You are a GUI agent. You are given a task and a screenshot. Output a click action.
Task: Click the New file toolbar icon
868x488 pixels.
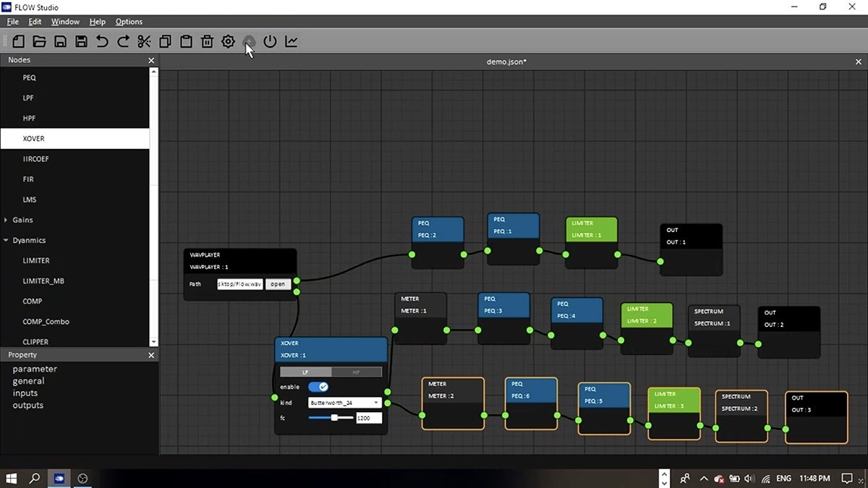click(x=18, y=41)
